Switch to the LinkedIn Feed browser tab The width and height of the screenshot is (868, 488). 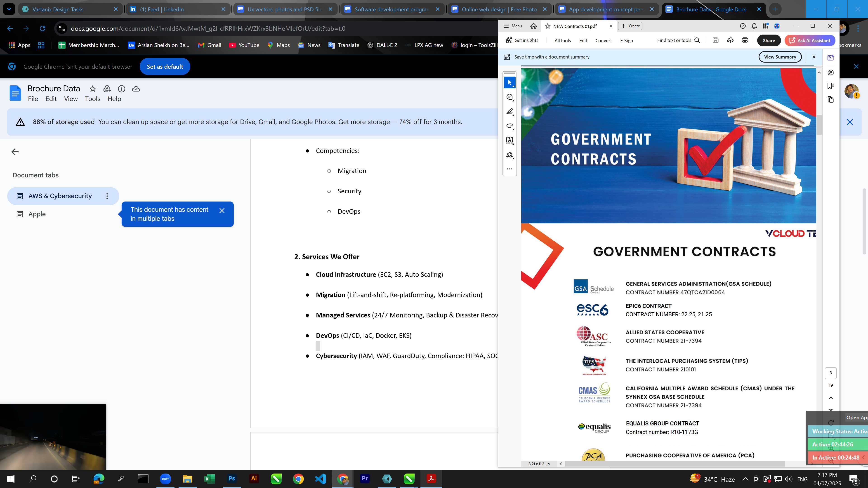pyautogui.click(x=178, y=9)
